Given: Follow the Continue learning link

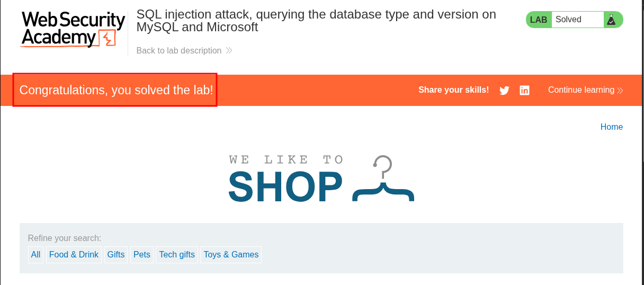Looking at the screenshot, I should pyautogui.click(x=581, y=90).
